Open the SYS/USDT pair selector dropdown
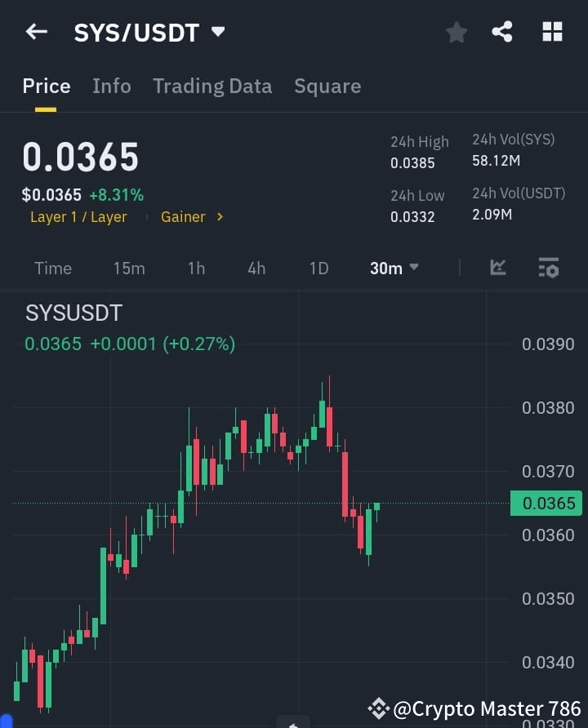The width and height of the screenshot is (588, 728). pyautogui.click(x=149, y=32)
